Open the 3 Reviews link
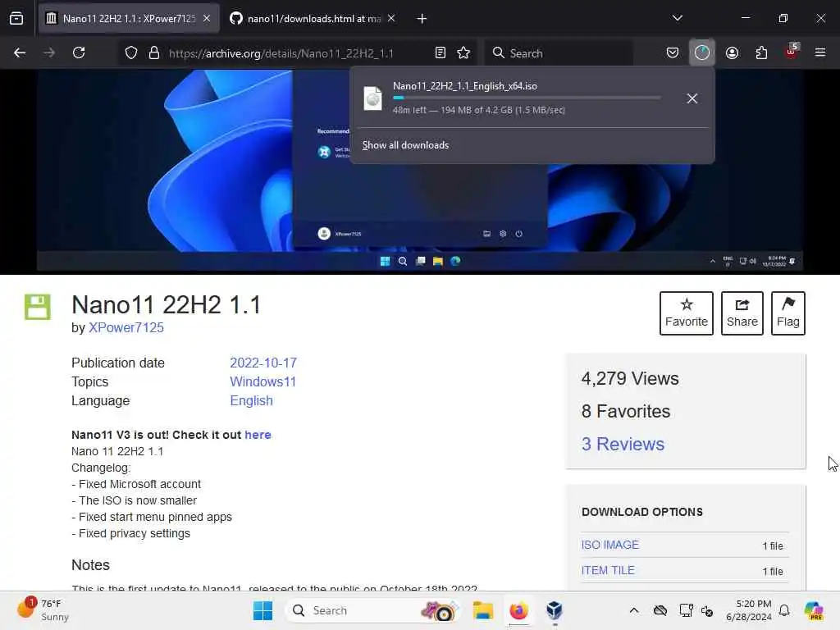The image size is (840, 630). (623, 444)
